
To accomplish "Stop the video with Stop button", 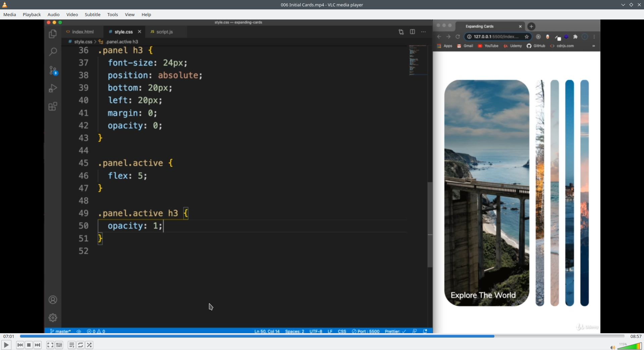I will [x=29, y=345].
